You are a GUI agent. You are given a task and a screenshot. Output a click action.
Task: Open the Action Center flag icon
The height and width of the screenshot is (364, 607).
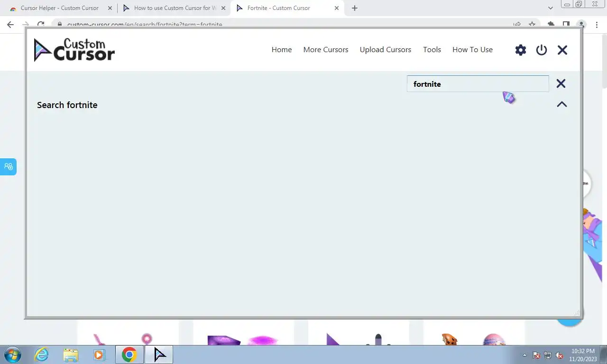(x=536, y=355)
